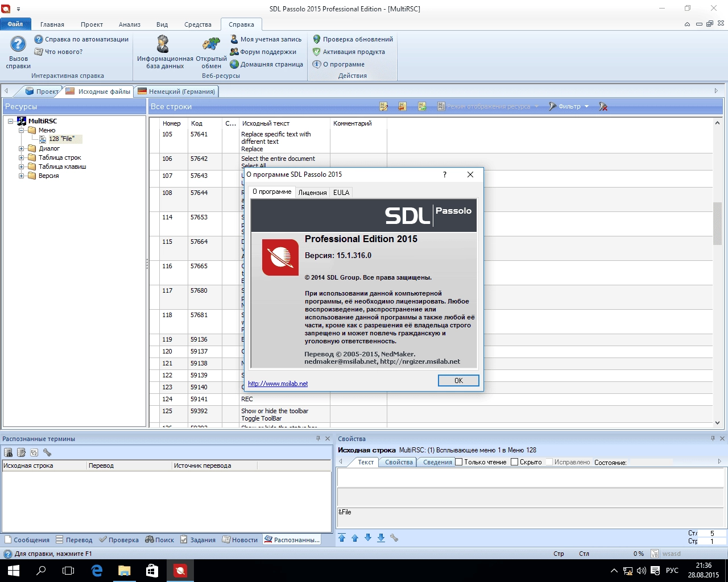Select the 128 "File" tree item
Image resolution: width=728 pixels, height=582 pixels.
click(x=61, y=139)
